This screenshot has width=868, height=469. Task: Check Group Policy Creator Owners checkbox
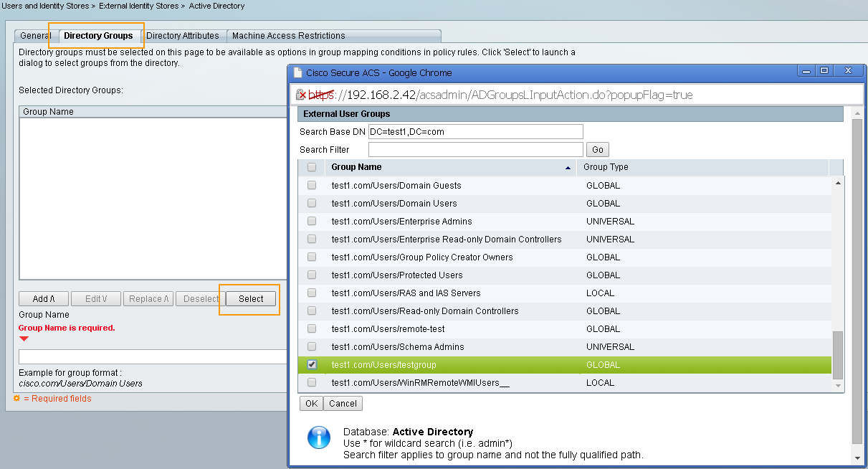[x=312, y=257]
